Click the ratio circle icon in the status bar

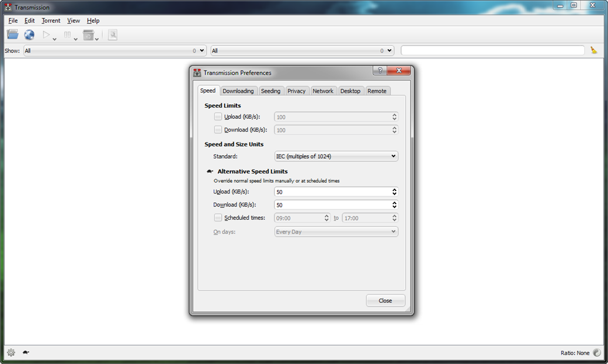pyautogui.click(x=597, y=352)
